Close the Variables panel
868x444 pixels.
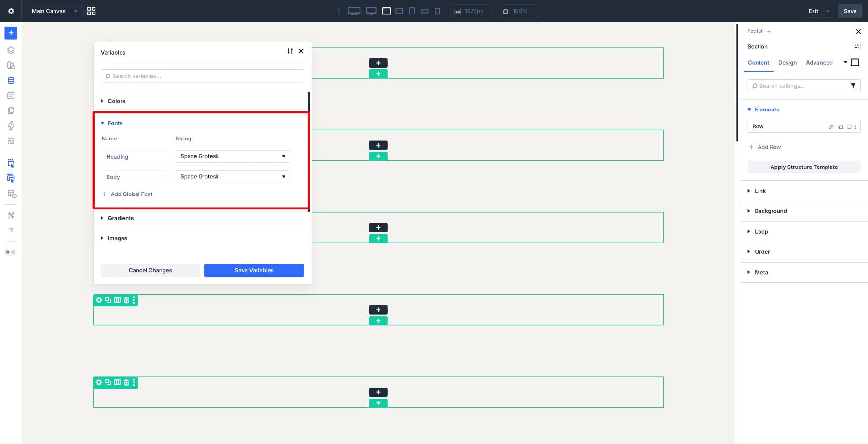coord(301,51)
